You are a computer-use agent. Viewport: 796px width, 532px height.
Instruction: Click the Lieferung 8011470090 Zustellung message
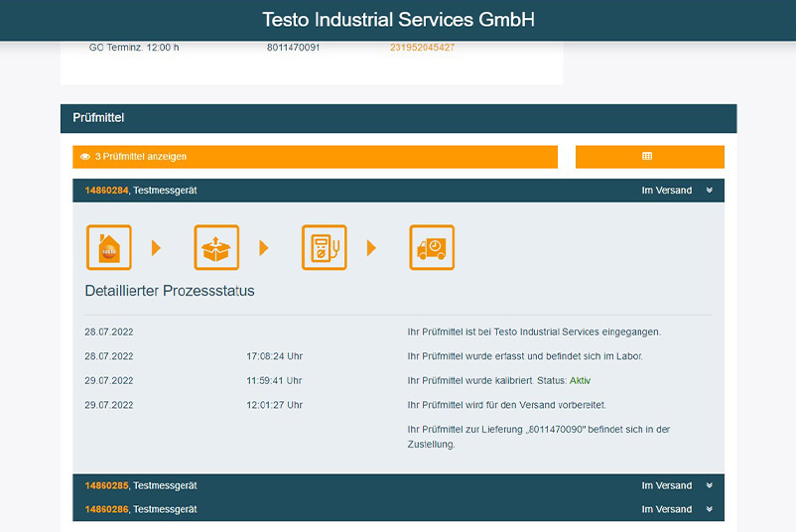click(539, 437)
